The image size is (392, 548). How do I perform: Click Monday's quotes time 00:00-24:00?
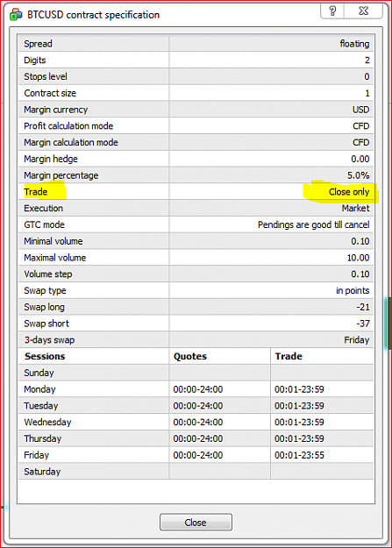[x=198, y=389]
